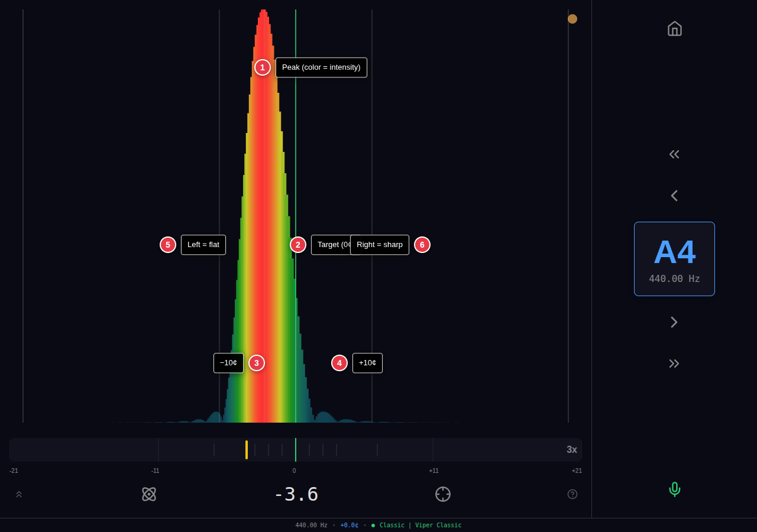Click the +0.0¢ cents offset text

(349, 525)
